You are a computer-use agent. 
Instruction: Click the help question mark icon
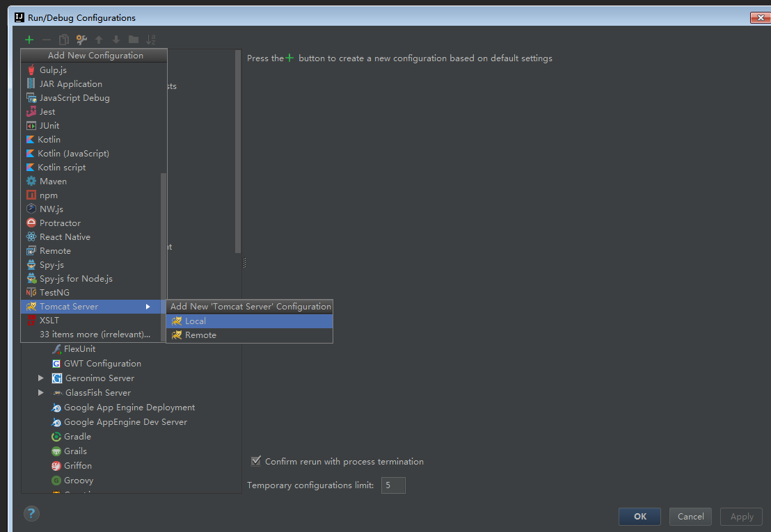tap(31, 514)
